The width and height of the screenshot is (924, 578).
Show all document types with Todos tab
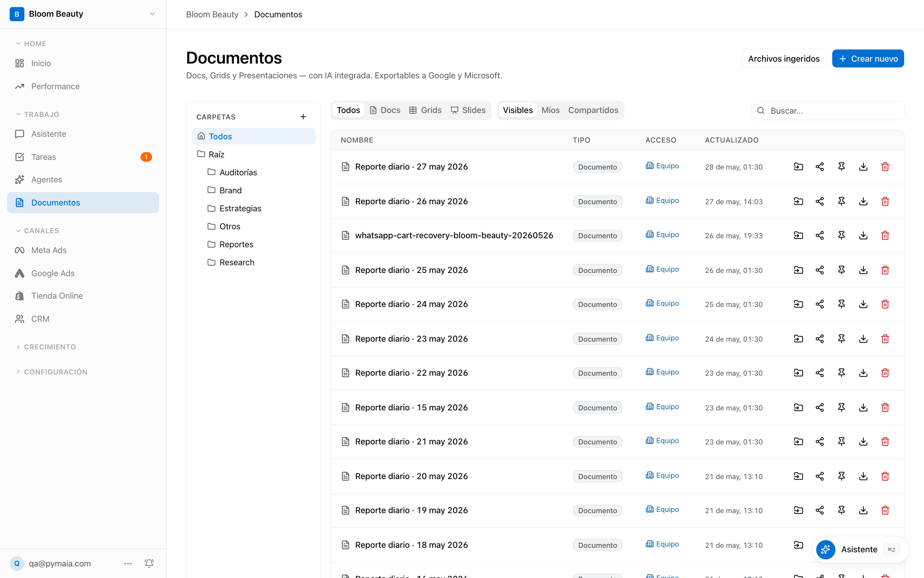(348, 110)
